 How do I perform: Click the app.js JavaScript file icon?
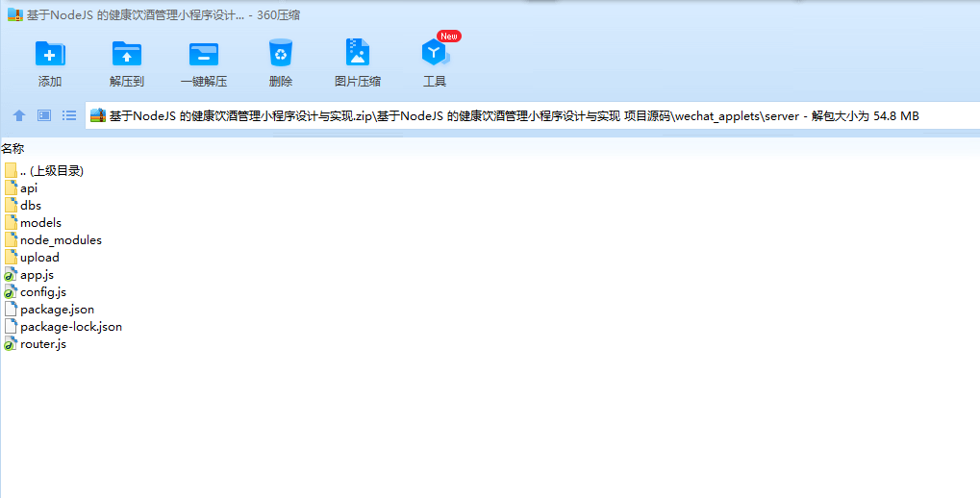click(x=11, y=275)
